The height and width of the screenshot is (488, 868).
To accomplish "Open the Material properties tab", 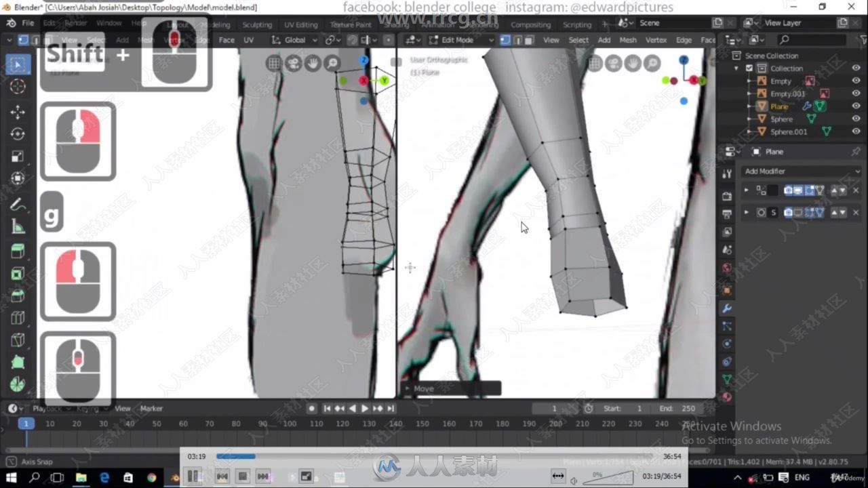I will pyautogui.click(x=727, y=397).
